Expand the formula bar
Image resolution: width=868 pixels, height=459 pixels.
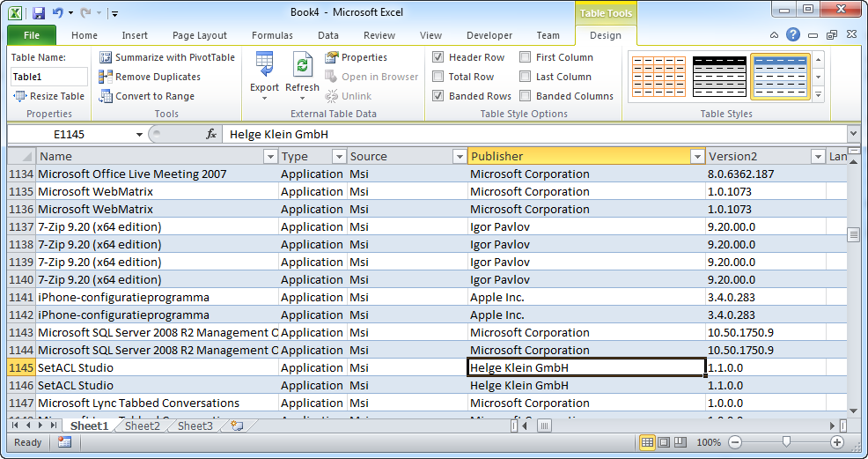pos(854,133)
